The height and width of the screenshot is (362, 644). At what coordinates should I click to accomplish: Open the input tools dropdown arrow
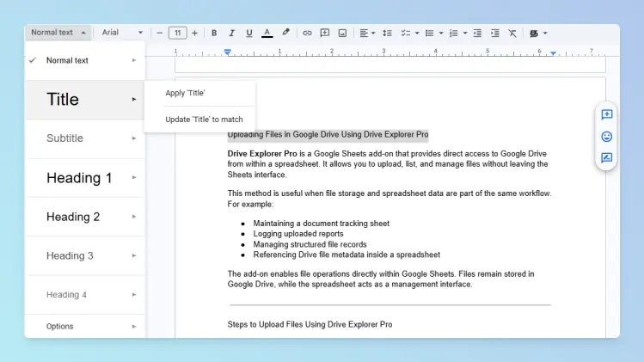pyautogui.click(x=545, y=34)
